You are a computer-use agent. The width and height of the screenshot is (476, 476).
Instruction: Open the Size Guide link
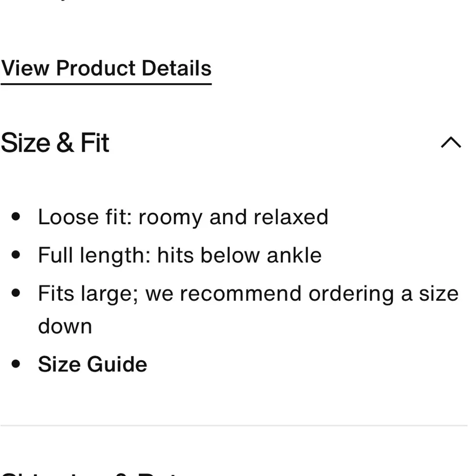92,365
